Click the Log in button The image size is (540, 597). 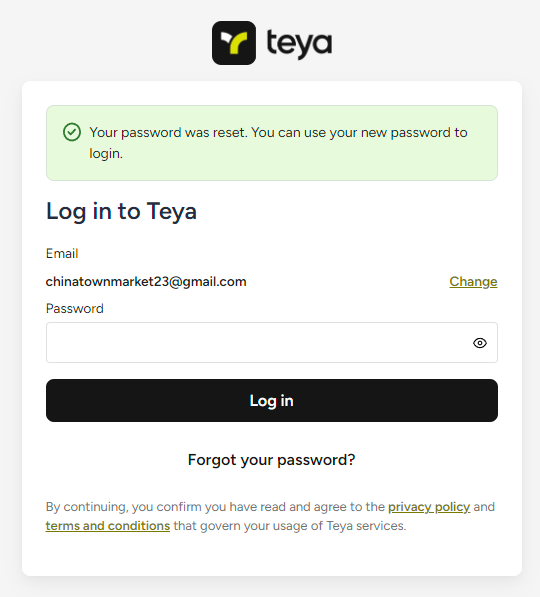272,401
